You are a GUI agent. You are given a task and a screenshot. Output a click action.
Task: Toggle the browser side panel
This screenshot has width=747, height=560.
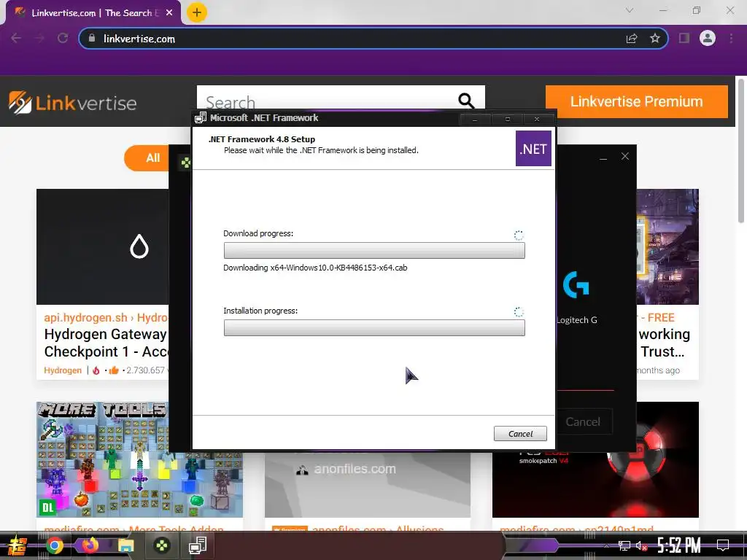684,38
